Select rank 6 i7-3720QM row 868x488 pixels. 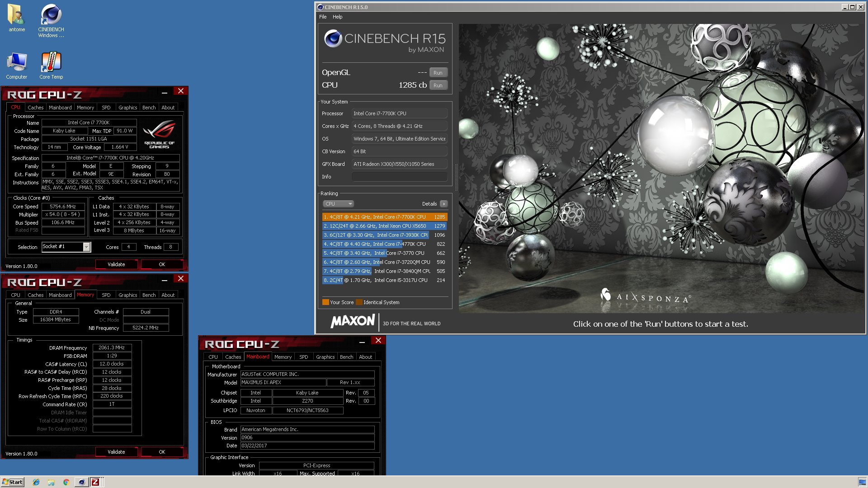pos(385,262)
